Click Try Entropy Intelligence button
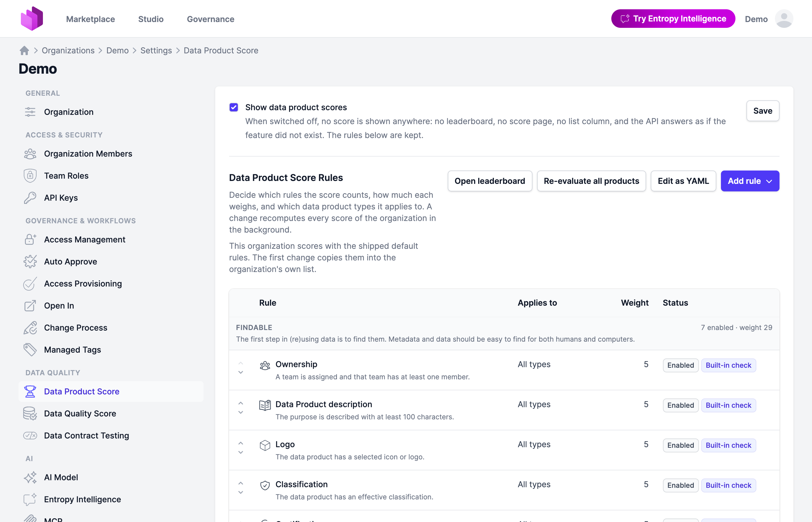 coord(673,19)
